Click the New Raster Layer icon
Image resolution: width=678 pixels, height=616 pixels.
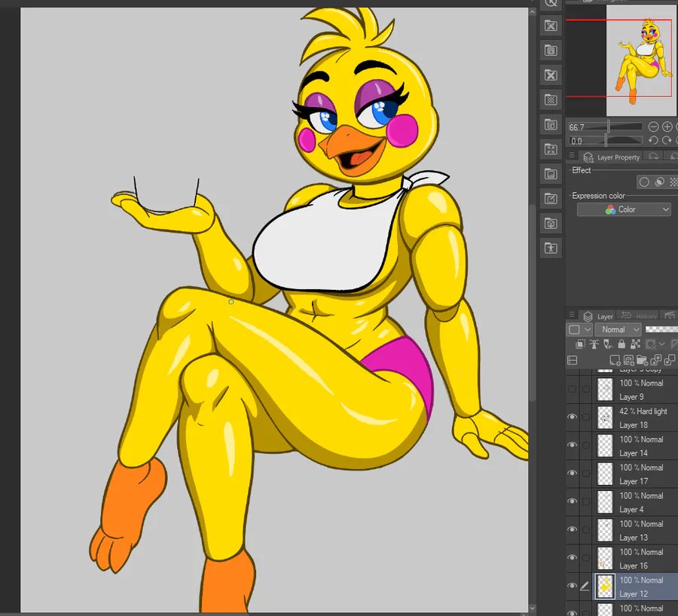(x=615, y=360)
